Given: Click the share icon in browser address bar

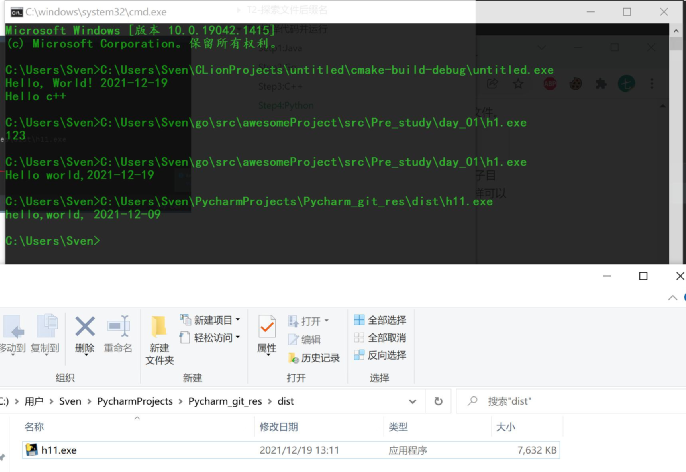Looking at the screenshot, I should (493, 84).
